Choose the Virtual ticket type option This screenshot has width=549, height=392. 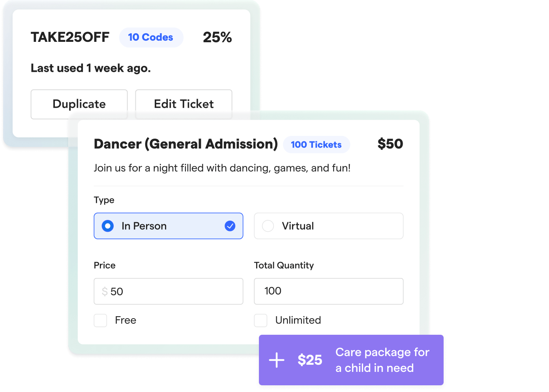pyautogui.click(x=329, y=226)
